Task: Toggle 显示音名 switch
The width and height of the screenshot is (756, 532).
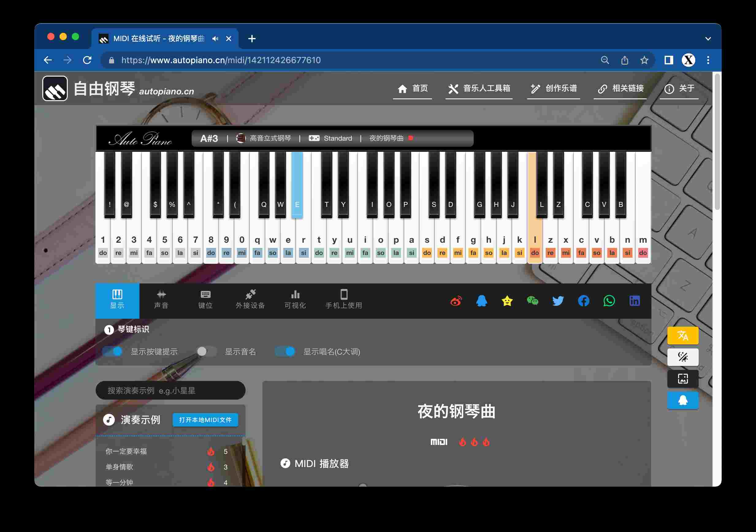Action: pos(207,351)
